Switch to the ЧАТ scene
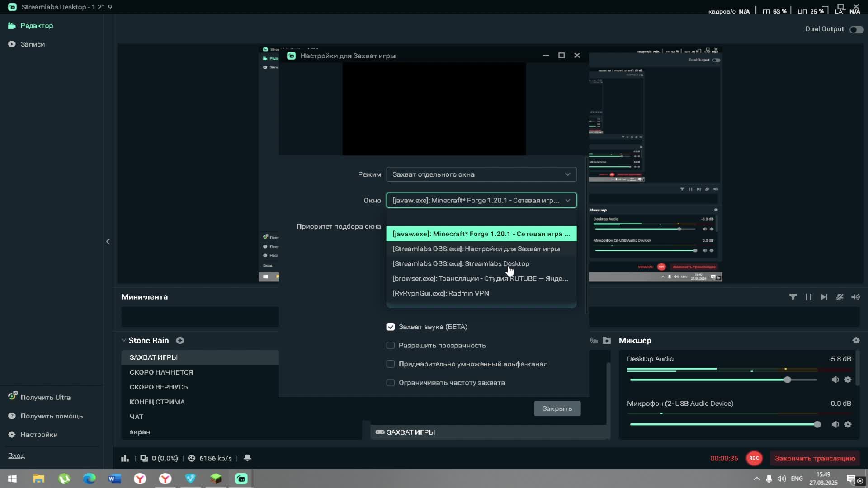 200,417
